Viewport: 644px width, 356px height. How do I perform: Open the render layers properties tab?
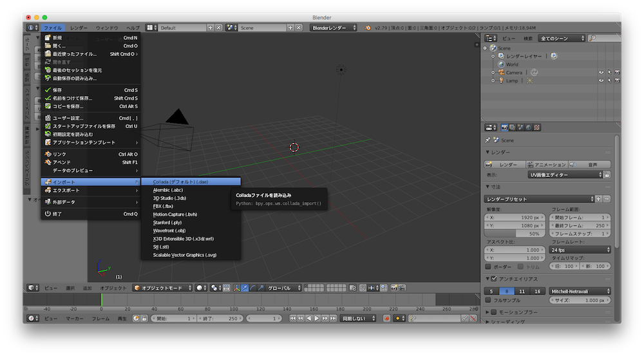click(x=513, y=127)
